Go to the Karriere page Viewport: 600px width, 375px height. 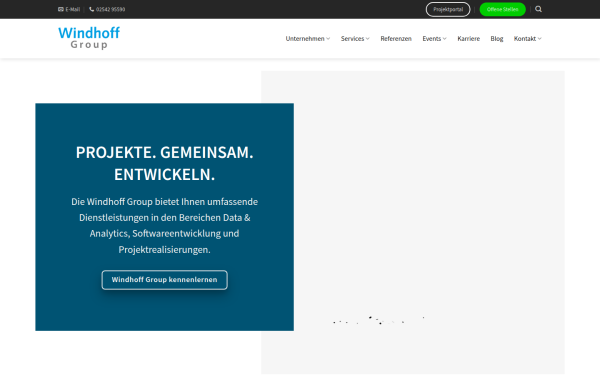point(468,39)
